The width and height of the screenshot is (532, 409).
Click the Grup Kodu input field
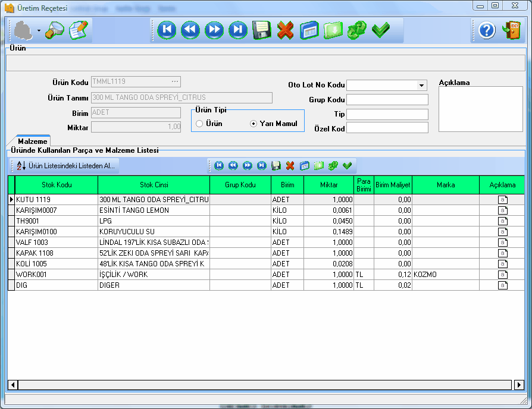tap(387, 100)
